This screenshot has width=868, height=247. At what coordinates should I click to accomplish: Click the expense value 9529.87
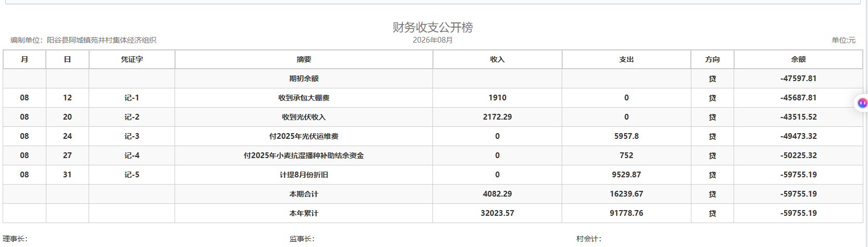(626, 175)
